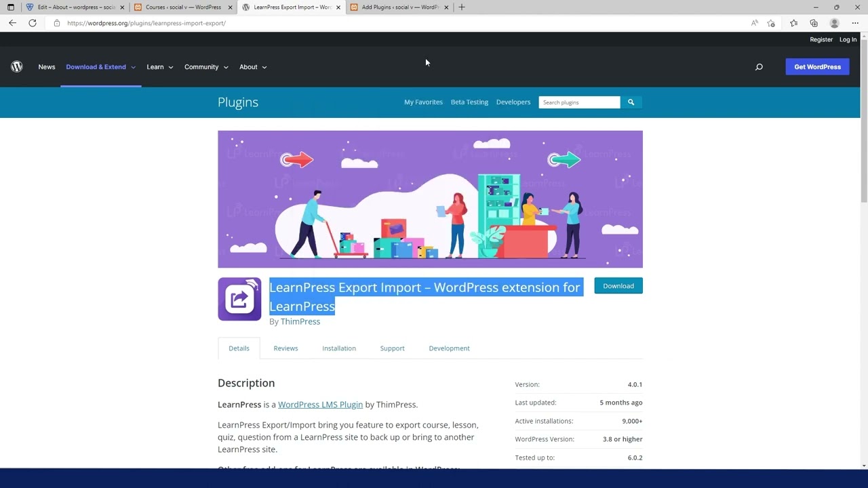Click the tested up to value 6.0.2
Viewport: 868px width, 488px height.
point(635,457)
